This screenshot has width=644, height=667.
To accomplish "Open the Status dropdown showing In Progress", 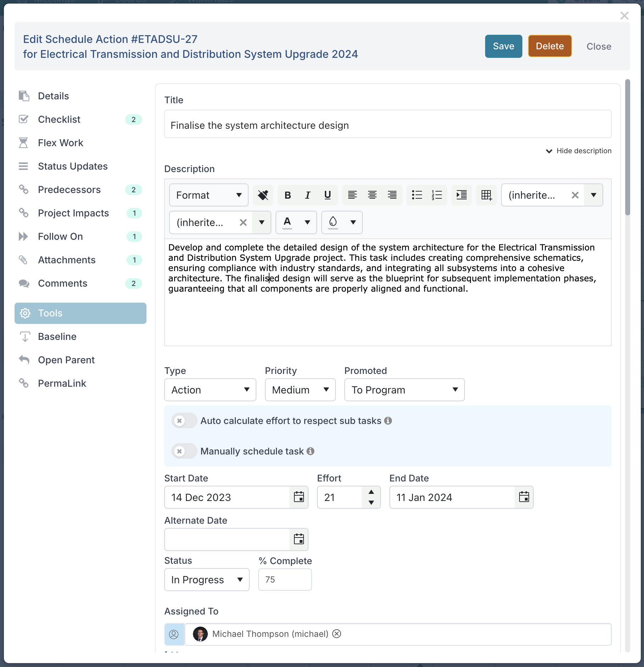I will pyautogui.click(x=207, y=579).
